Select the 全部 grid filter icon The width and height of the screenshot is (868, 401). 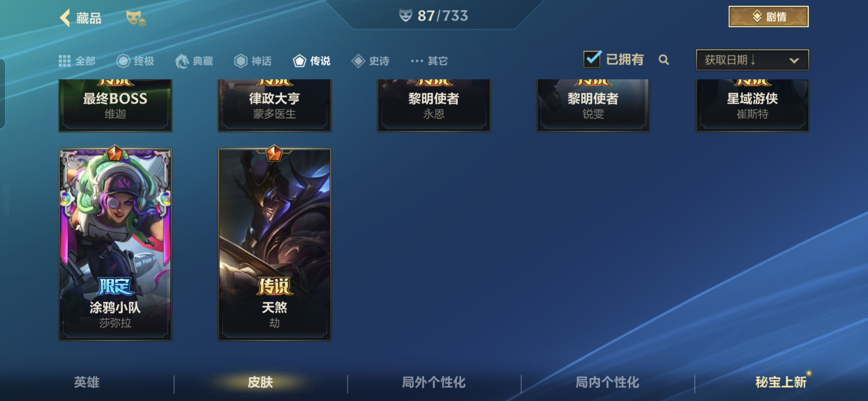tap(65, 61)
